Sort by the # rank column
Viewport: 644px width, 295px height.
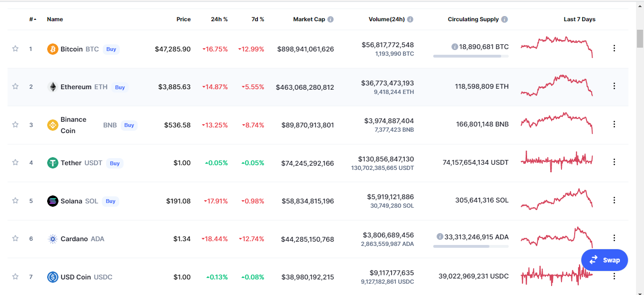pyautogui.click(x=33, y=19)
